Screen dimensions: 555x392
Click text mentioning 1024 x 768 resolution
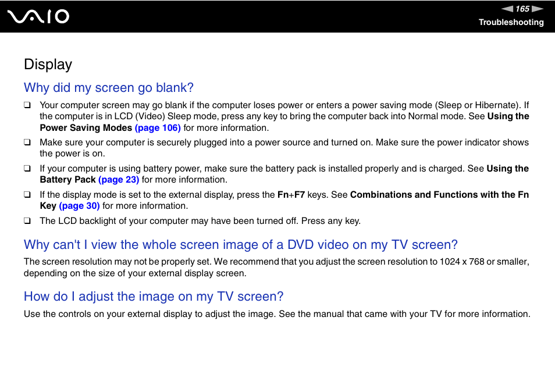click(276, 268)
